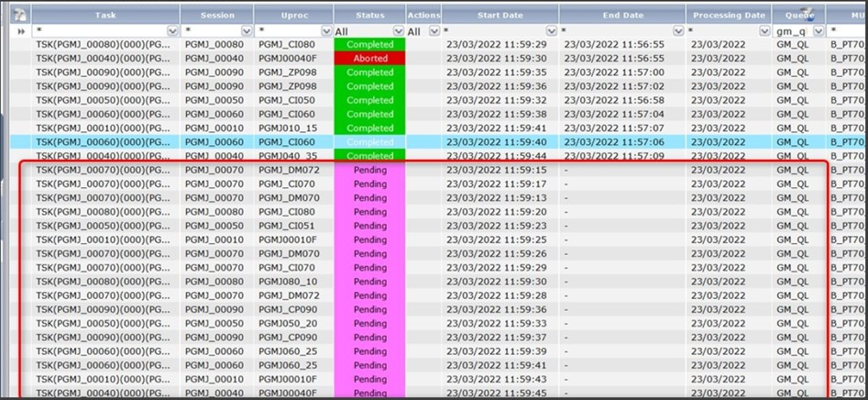Click start date 23/03/2022 11:59:32
The width and height of the screenshot is (868, 400).
point(497,100)
